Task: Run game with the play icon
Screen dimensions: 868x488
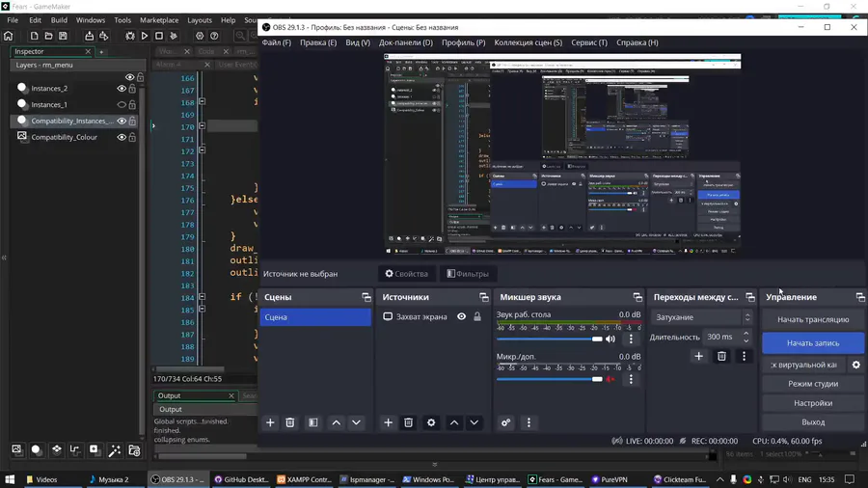Action: coord(145,36)
